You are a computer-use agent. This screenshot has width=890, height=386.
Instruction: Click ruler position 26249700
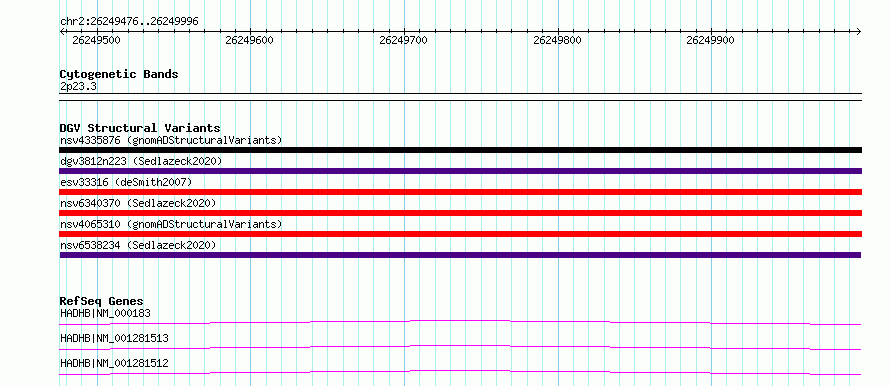pos(403,40)
